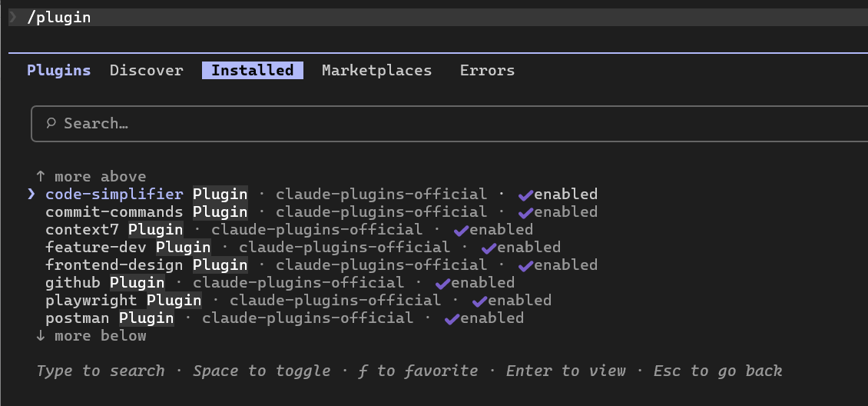The height and width of the screenshot is (406, 868).
Task: Toggle enabled checkmark for commit-commands
Action: coord(525,212)
